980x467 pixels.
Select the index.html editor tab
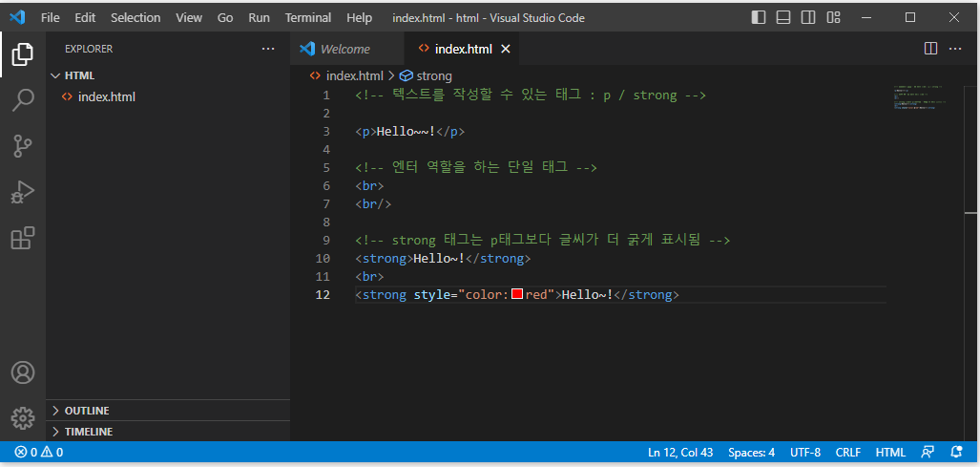[x=462, y=49]
